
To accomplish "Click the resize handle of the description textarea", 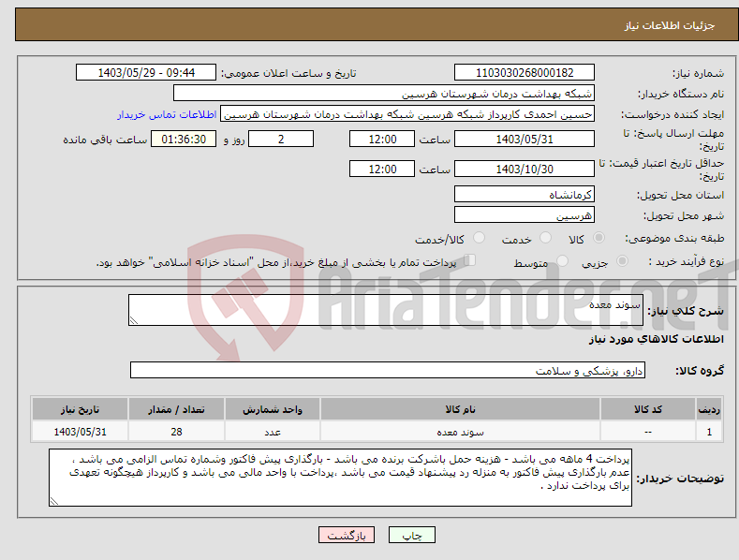I will coord(134,321).
